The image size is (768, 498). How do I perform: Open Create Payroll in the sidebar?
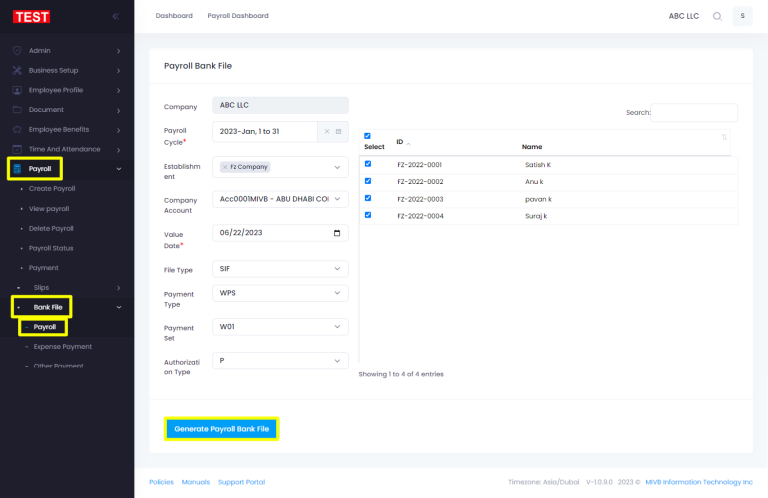(52, 189)
